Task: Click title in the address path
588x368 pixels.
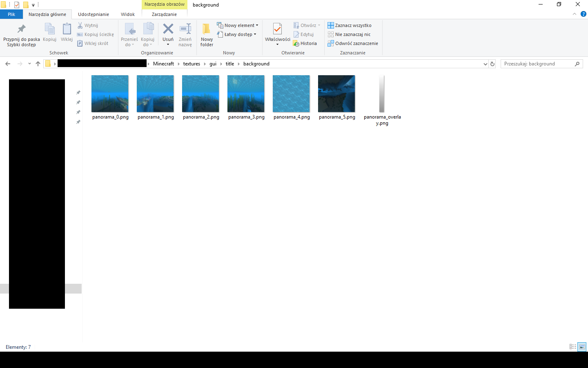Action: (230, 64)
